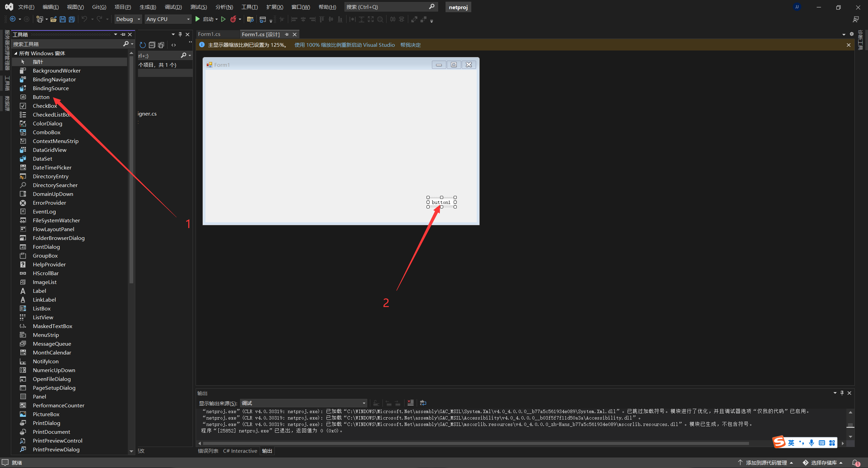Toggle pin on the Output panel

842,393
